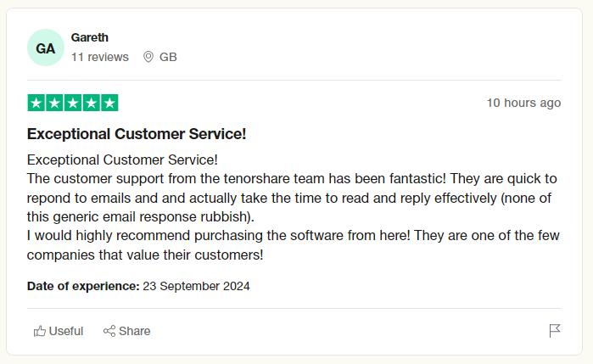
Task: Click the "23 September 2024" date text
Action: 196,286
